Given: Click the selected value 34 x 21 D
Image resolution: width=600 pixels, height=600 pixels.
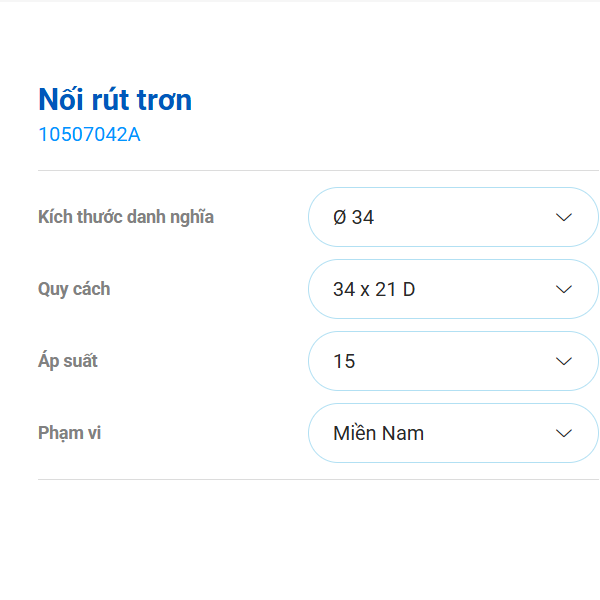Looking at the screenshot, I should pos(373,289).
